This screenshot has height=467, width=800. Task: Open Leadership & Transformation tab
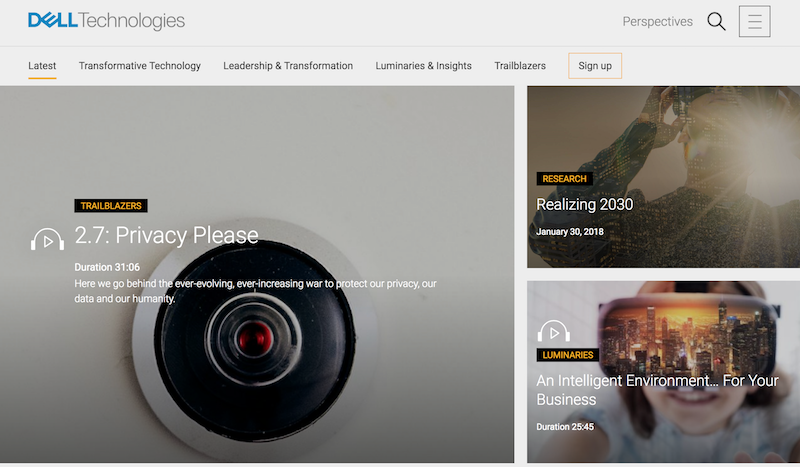tap(288, 66)
